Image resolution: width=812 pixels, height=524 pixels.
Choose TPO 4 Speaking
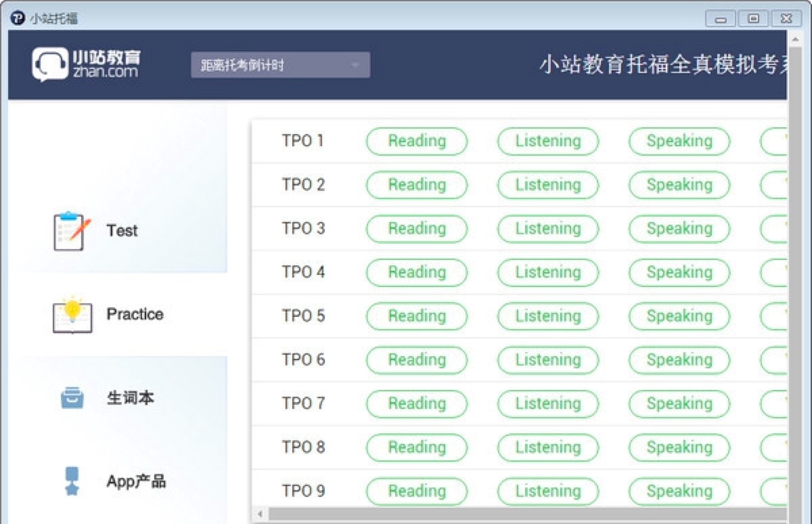tap(679, 272)
